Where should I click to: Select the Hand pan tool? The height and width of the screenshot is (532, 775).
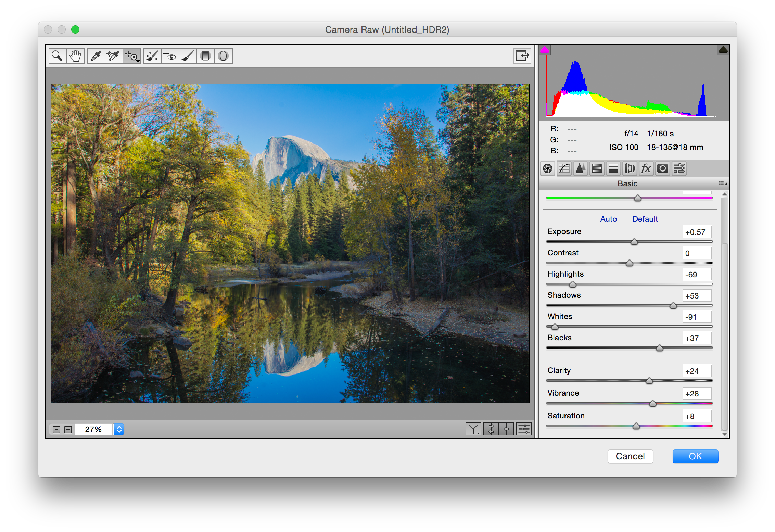click(75, 56)
